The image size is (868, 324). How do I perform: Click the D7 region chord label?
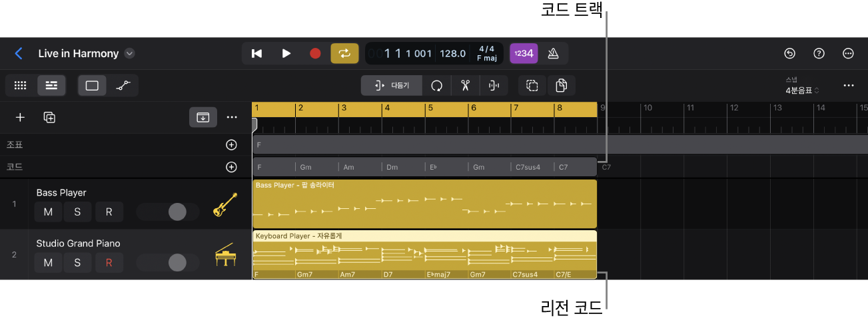point(388,274)
